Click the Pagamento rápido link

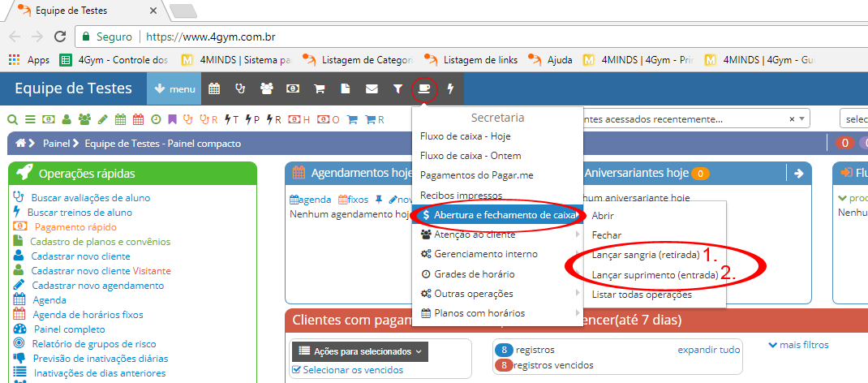(75, 227)
